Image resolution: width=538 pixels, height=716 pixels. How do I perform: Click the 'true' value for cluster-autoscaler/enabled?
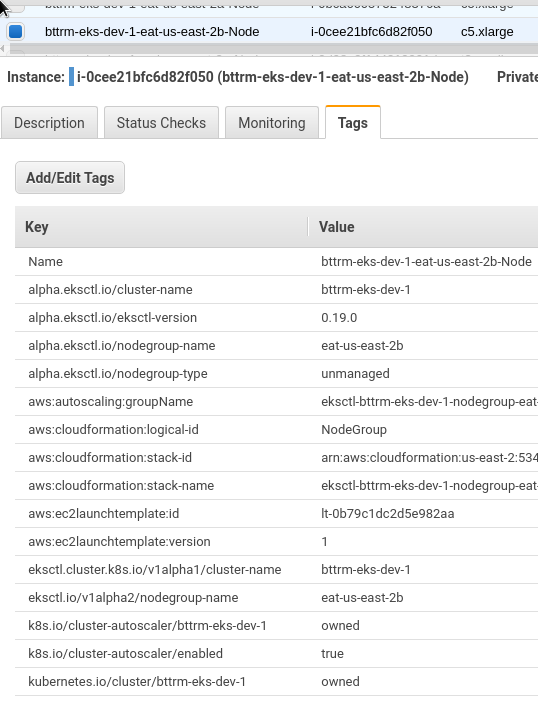(x=332, y=653)
